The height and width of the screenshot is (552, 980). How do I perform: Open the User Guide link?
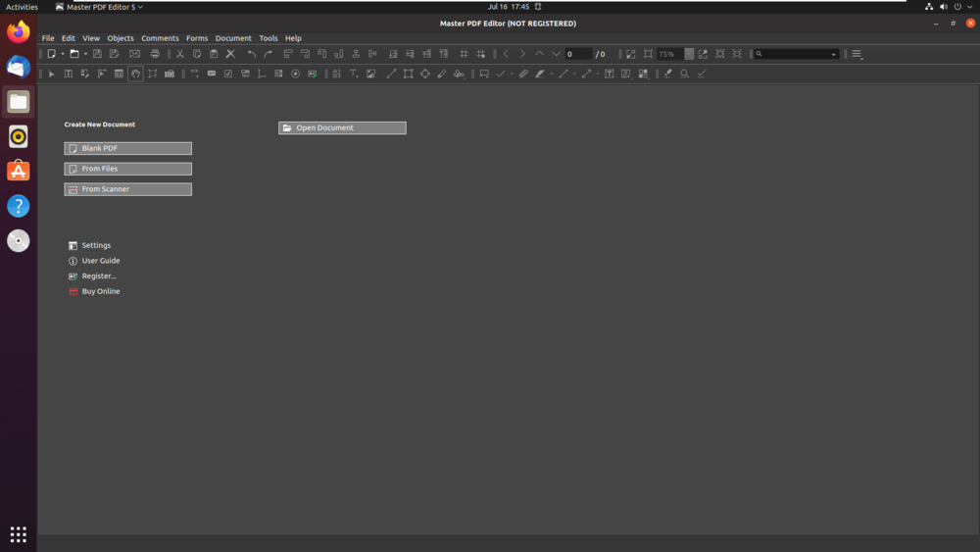pyautogui.click(x=100, y=261)
